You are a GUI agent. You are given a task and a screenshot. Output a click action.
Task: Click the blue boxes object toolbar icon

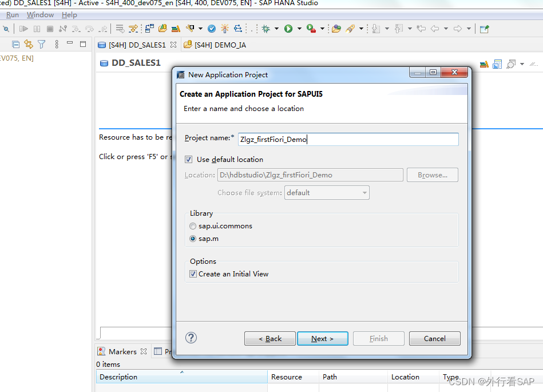(x=149, y=29)
